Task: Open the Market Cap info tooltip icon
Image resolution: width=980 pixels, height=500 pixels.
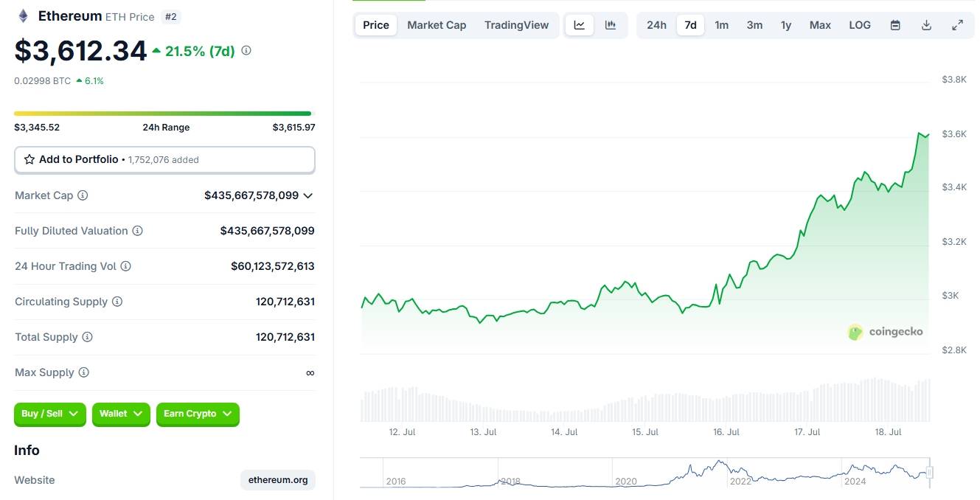Action: (x=83, y=195)
